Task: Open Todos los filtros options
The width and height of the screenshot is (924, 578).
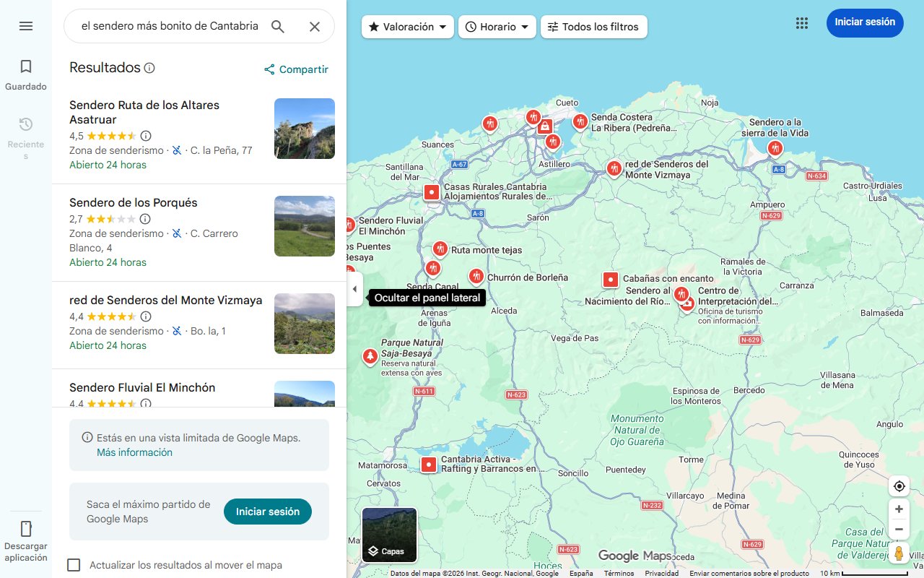Action: pos(593,27)
